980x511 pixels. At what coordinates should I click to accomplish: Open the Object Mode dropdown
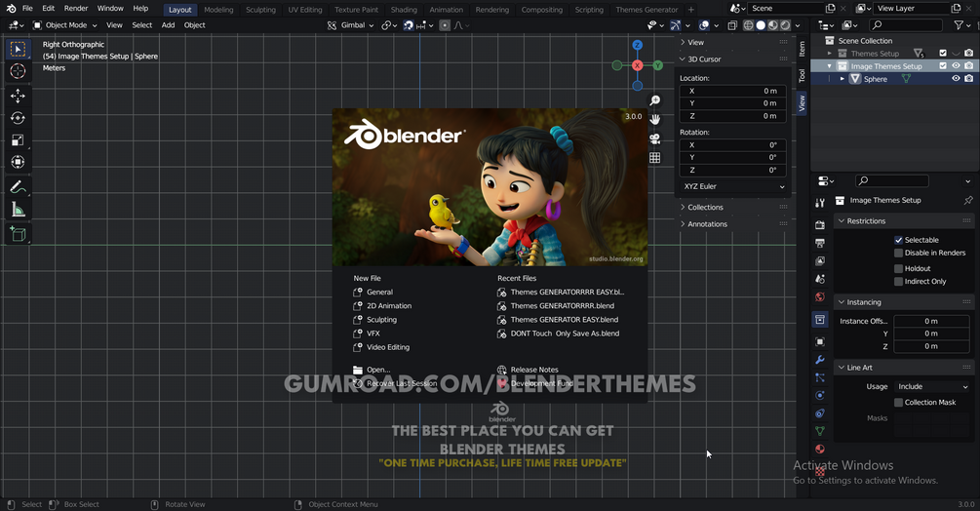[65, 25]
